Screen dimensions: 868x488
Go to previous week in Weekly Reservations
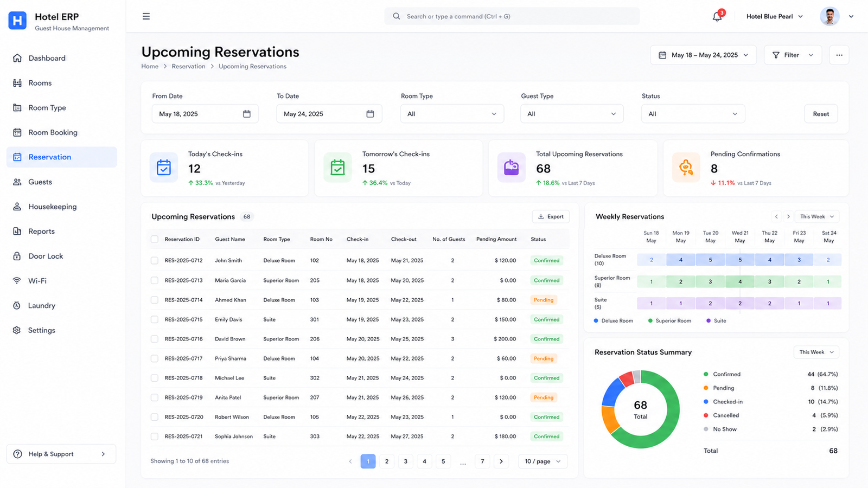(776, 216)
